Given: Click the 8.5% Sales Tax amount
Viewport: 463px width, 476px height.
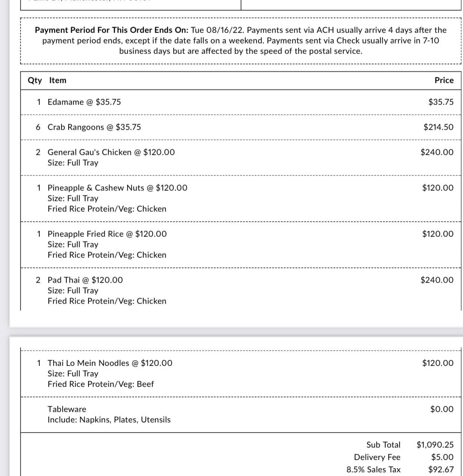Looking at the screenshot, I should tap(441, 470).
